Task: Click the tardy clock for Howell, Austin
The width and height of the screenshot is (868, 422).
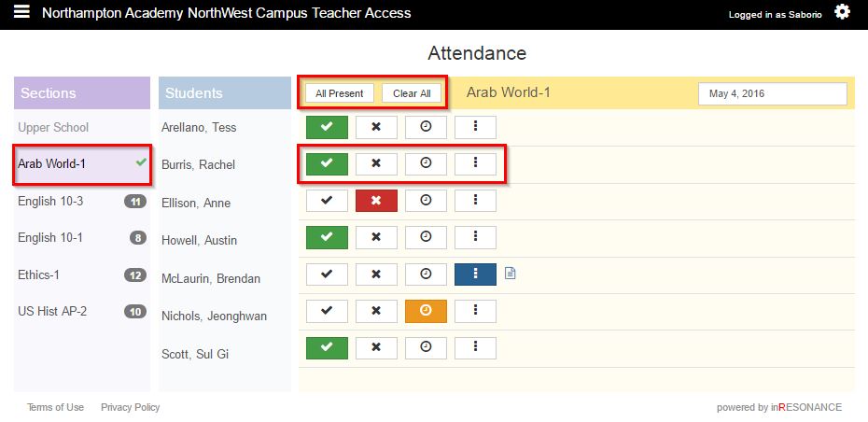Action: pyautogui.click(x=426, y=237)
